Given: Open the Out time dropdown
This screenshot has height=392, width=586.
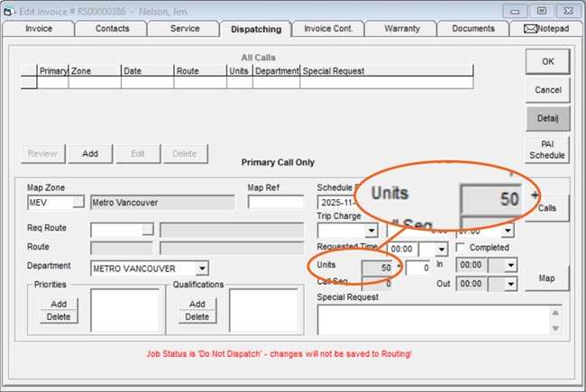Looking at the screenshot, I should pyautogui.click(x=510, y=285).
